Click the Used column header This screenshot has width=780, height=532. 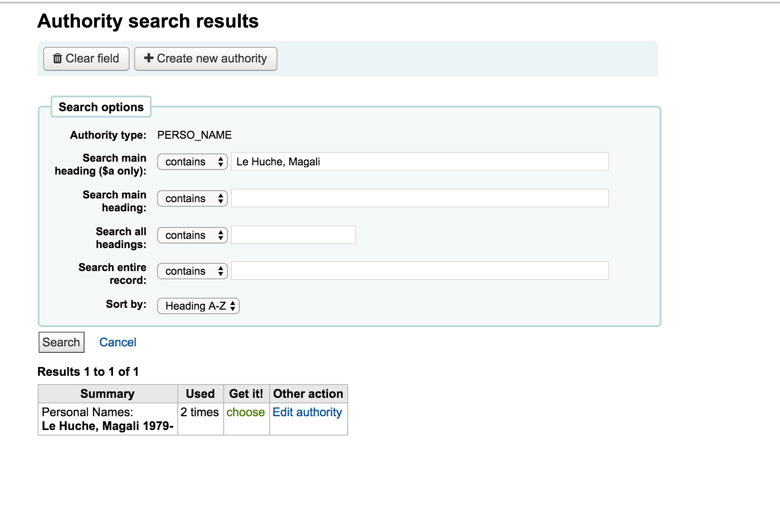(x=200, y=394)
